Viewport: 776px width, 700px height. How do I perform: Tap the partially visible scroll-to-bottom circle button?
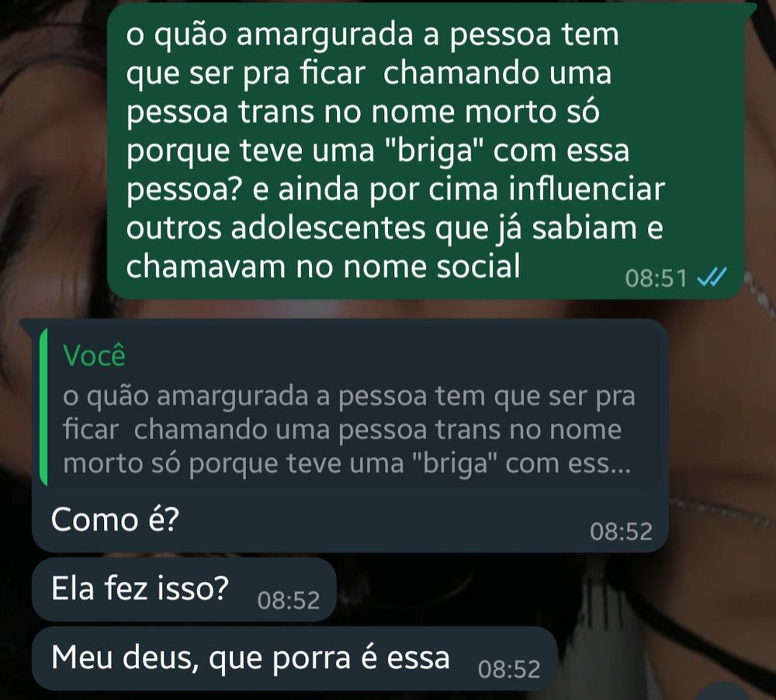tap(724, 692)
